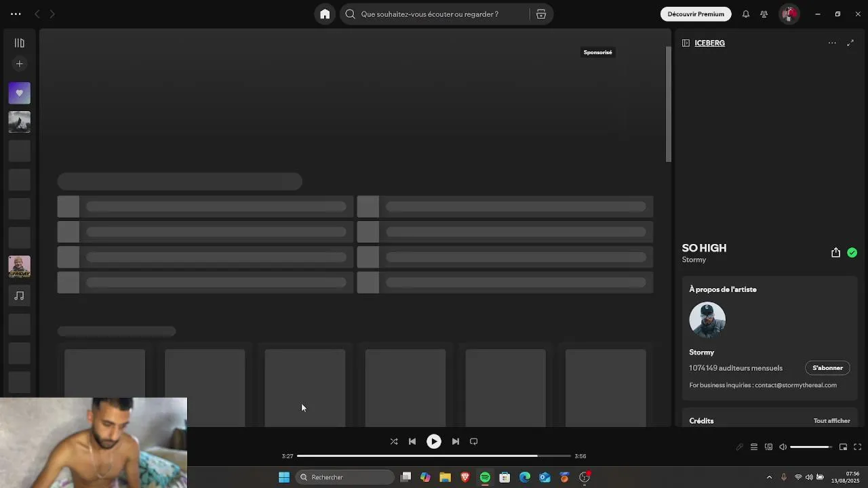Click Découvrir Premium button
868x488 pixels.
point(696,14)
